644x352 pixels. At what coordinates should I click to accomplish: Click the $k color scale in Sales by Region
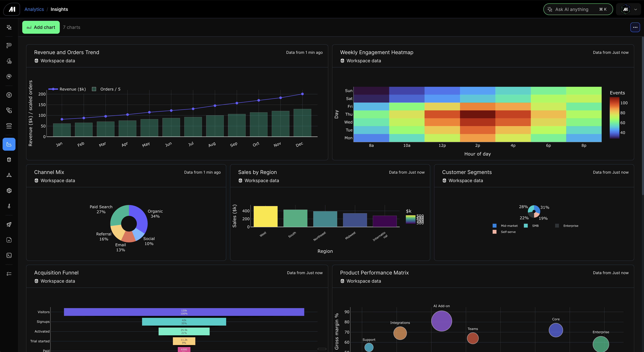[410, 219]
